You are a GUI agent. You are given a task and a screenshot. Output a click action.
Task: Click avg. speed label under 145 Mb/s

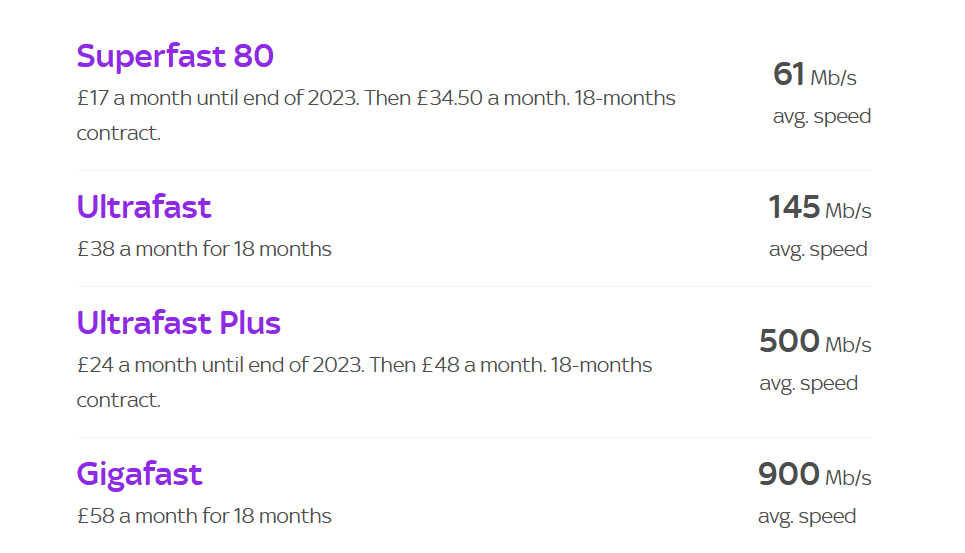(818, 249)
